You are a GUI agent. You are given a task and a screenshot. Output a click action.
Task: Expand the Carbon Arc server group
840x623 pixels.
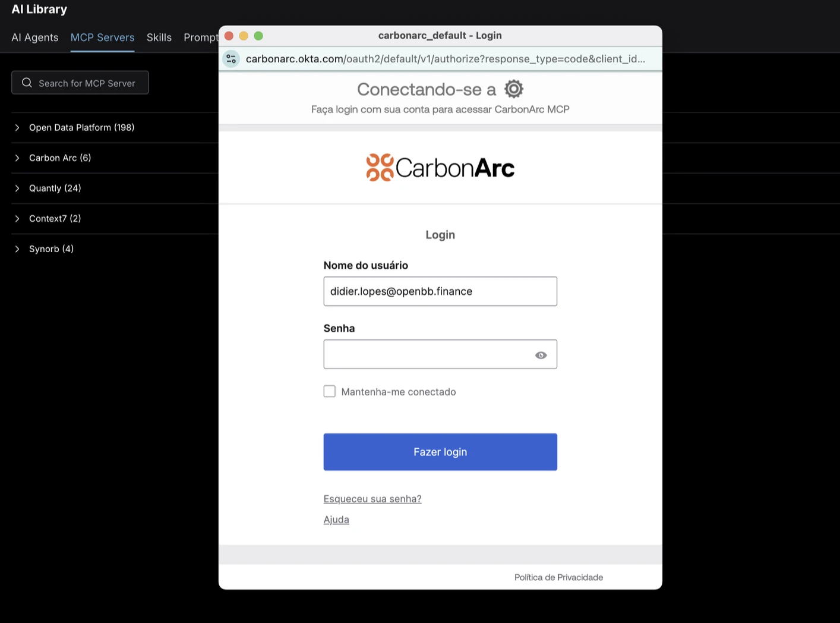click(17, 158)
